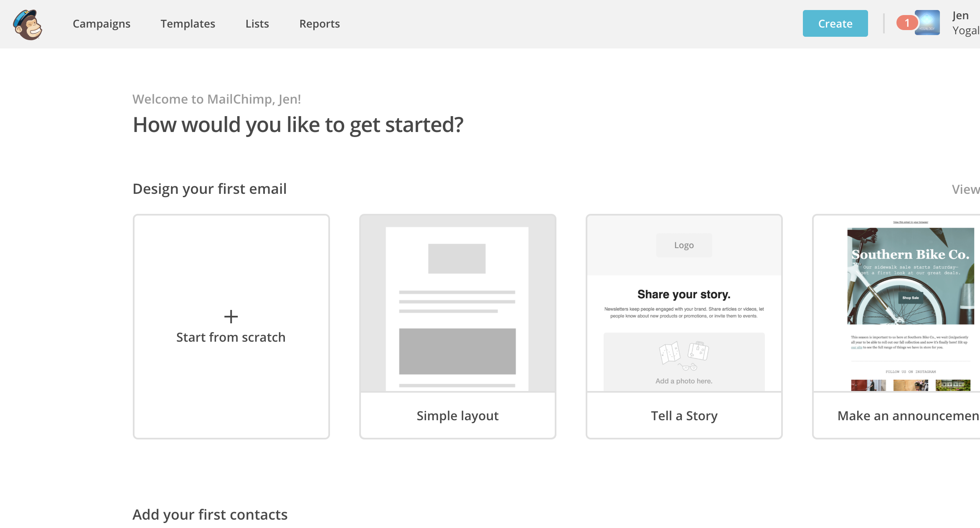This screenshot has height=528, width=980.
Task: Click the 'Welcome to MailChimp, Jen!' text
Action: coord(217,99)
